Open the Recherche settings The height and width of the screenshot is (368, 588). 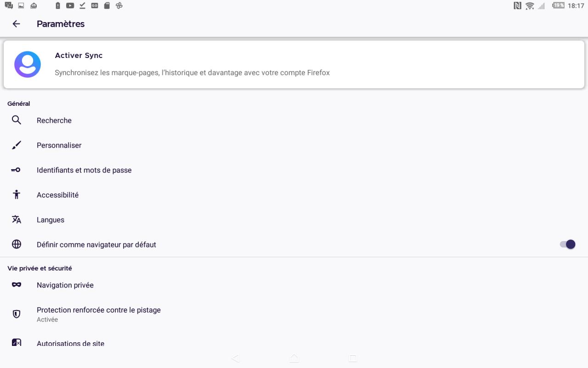coord(54,121)
